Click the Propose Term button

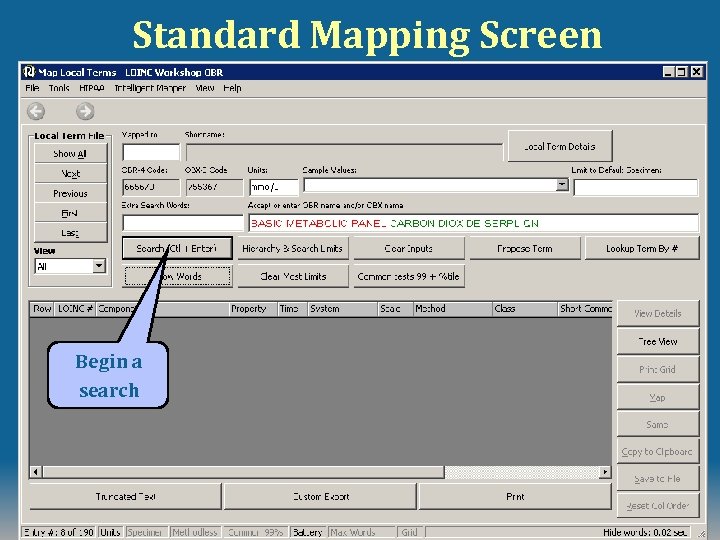point(525,248)
